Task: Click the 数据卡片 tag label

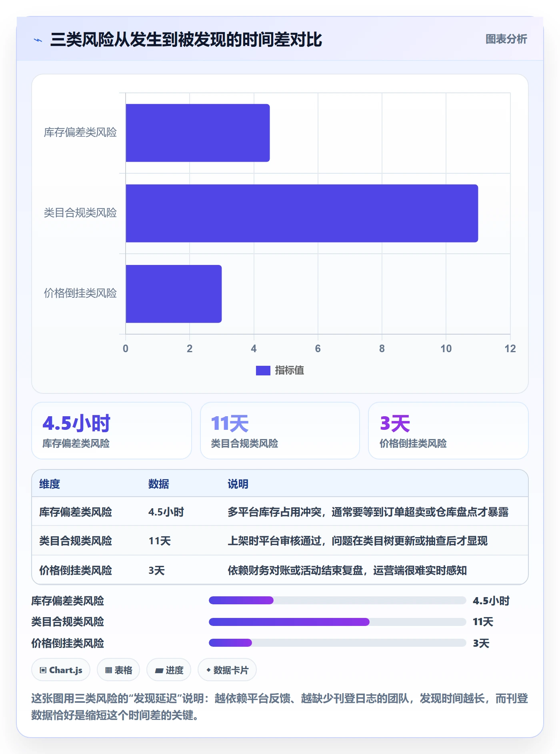Action: [x=231, y=670]
